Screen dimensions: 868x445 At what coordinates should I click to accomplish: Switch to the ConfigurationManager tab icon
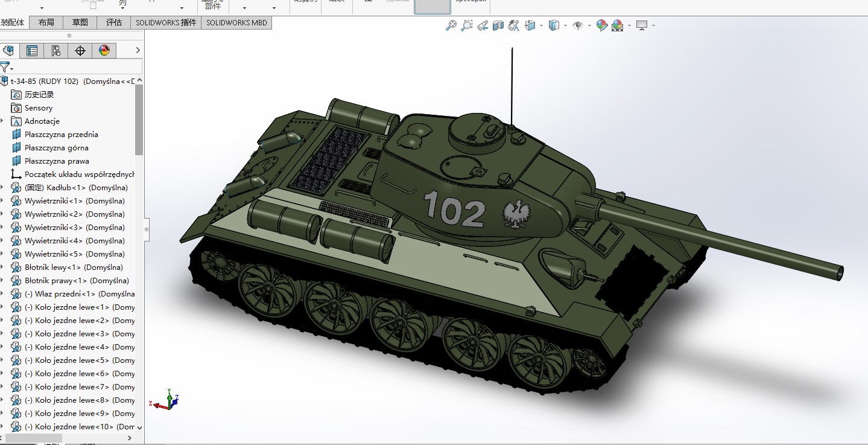click(56, 51)
